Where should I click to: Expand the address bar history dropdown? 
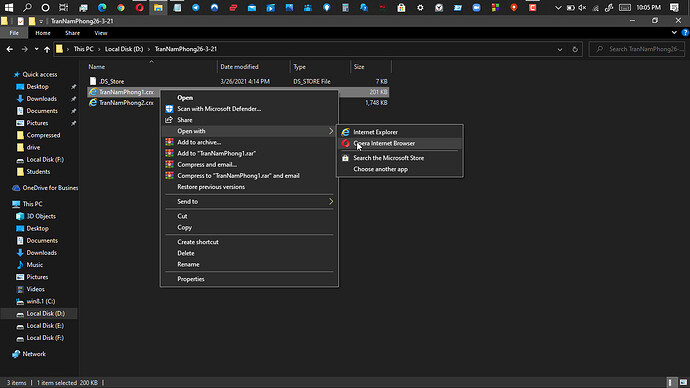point(560,49)
